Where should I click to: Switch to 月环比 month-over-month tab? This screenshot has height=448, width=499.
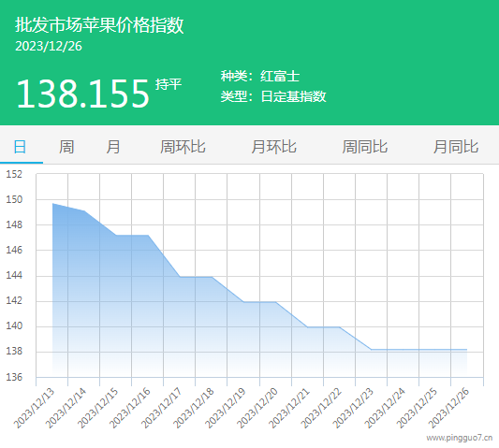[x=273, y=147]
